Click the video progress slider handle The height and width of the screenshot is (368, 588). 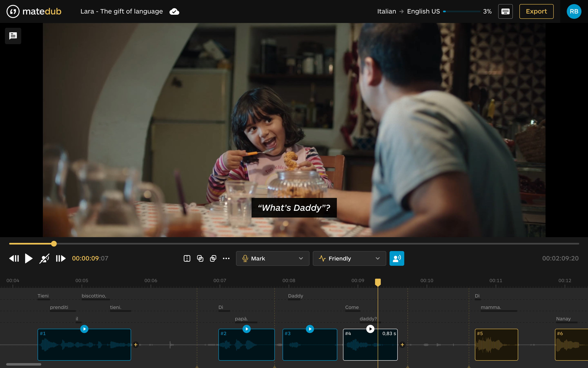[x=54, y=244]
